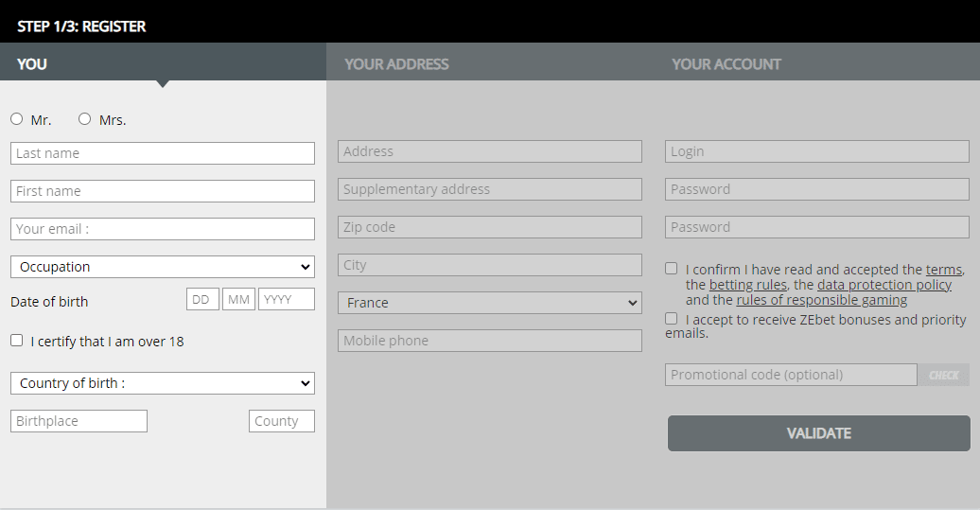
Task: Click the Last name field
Action: pyautogui.click(x=163, y=153)
